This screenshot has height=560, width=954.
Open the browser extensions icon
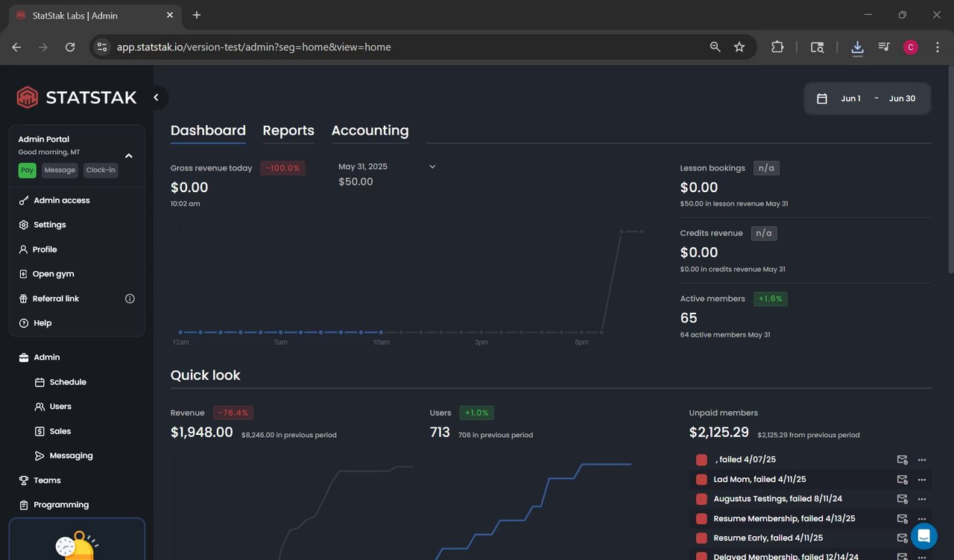coord(777,47)
